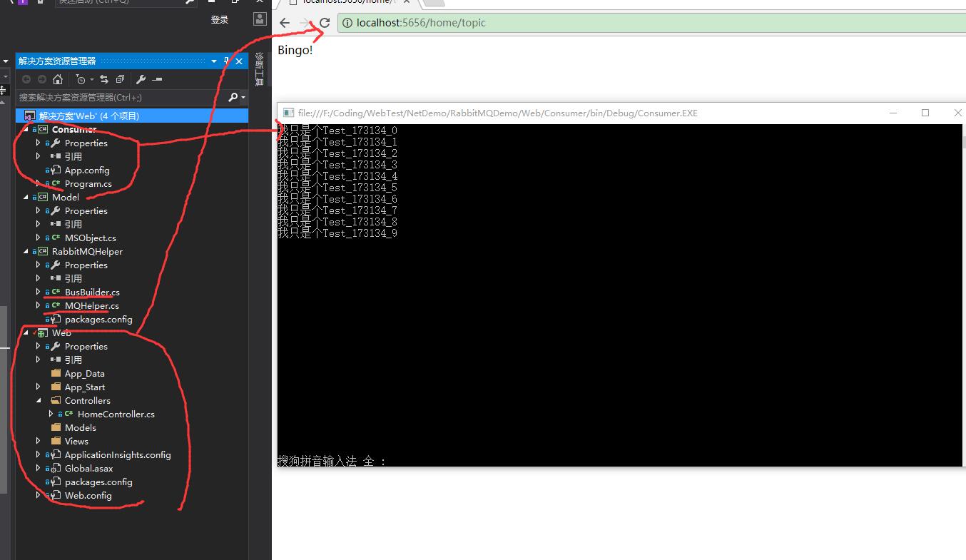This screenshot has height=560, width=966.
Task: Click the 登录 sign-in button
Action: coord(219,19)
